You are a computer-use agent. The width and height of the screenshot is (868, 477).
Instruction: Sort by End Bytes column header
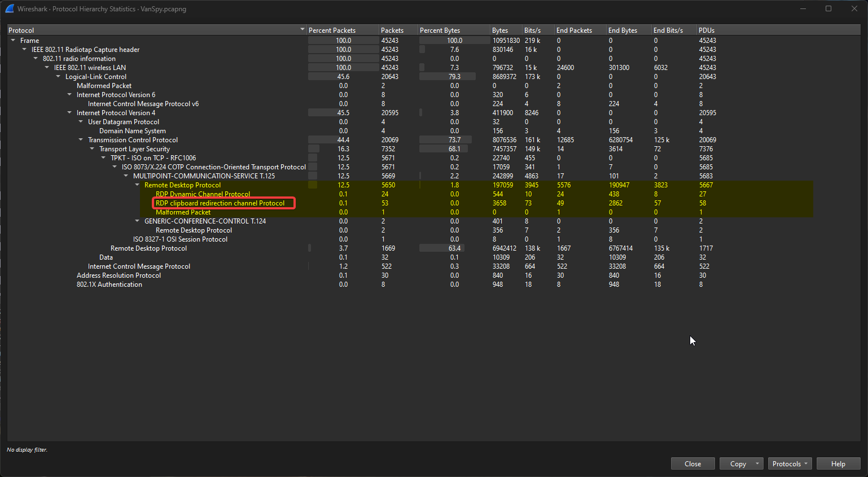[629, 30]
